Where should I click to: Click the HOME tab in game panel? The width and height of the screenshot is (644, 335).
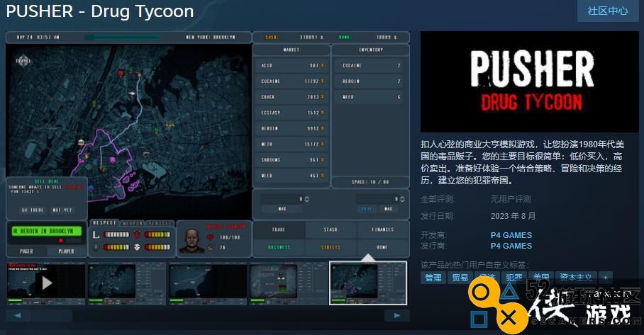[x=382, y=247]
